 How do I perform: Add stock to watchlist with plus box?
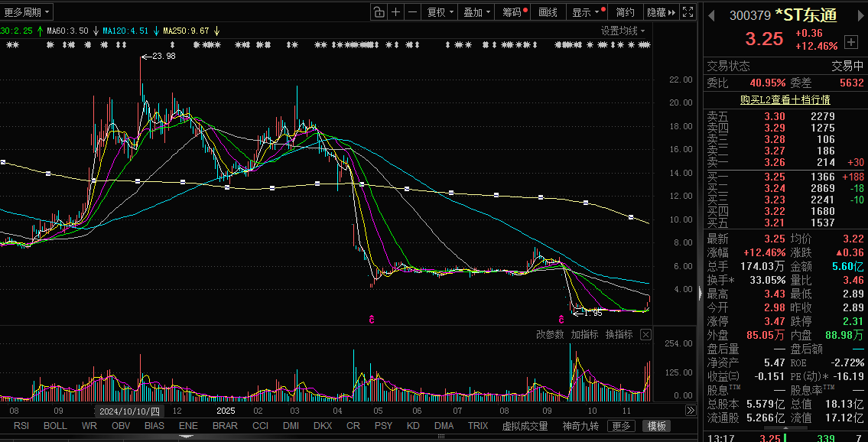[x=850, y=41]
